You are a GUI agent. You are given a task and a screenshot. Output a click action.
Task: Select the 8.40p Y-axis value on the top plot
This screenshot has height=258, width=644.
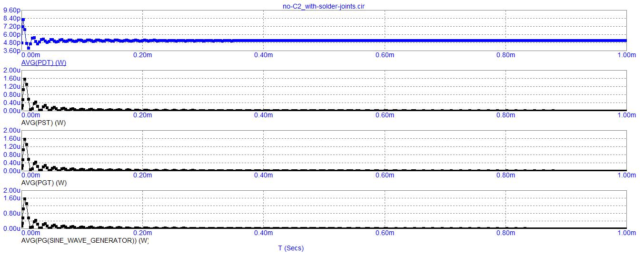click(x=11, y=18)
